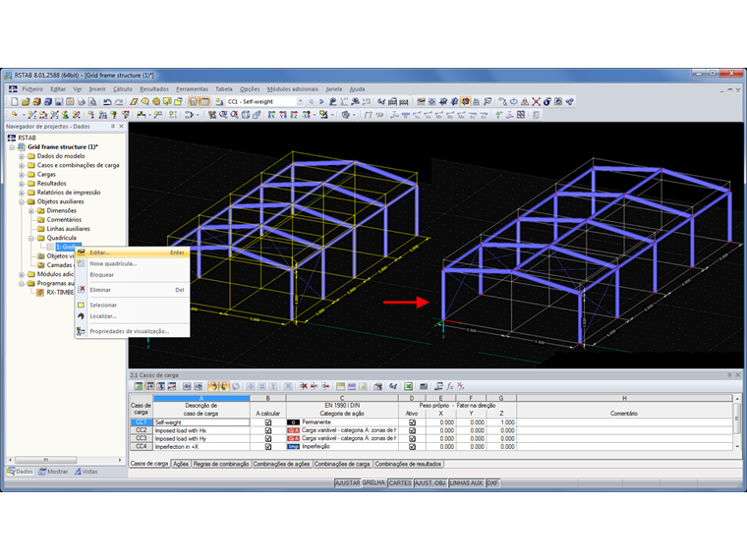Click the Print icon in toolbar
This screenshot has width=747, height=560.
point(82,101)
